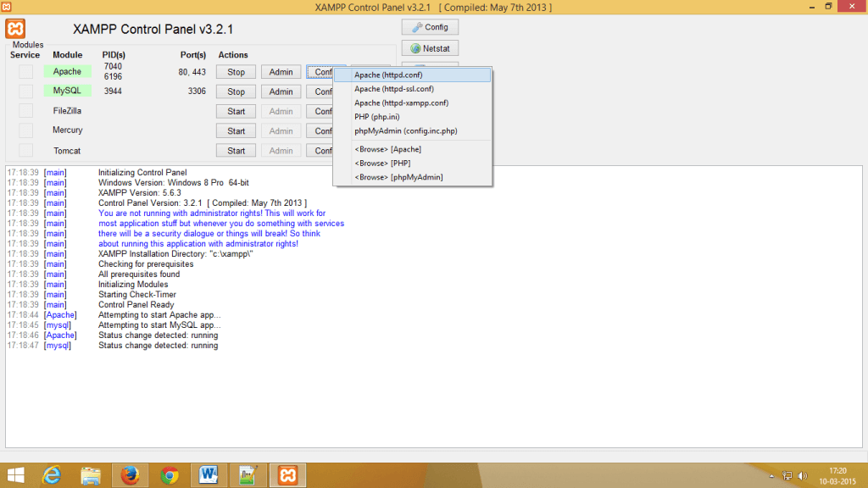Viewport: 868px width, 488px height.
Task: Switch to Firefox in the taskbar
Action: point(130,475)
